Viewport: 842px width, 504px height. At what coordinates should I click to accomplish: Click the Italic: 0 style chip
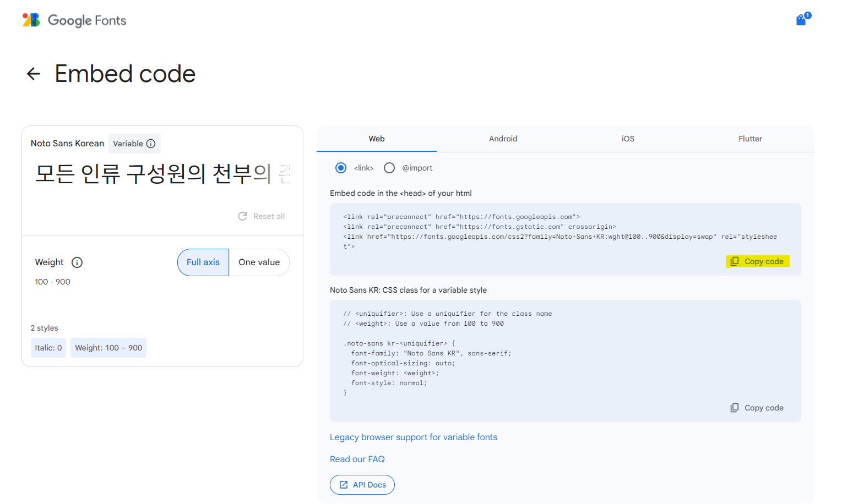pos(48,348)
